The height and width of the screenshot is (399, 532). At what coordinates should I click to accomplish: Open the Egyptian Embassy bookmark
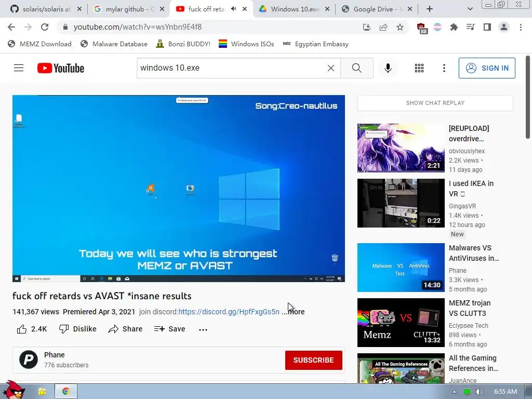(315, 44)
